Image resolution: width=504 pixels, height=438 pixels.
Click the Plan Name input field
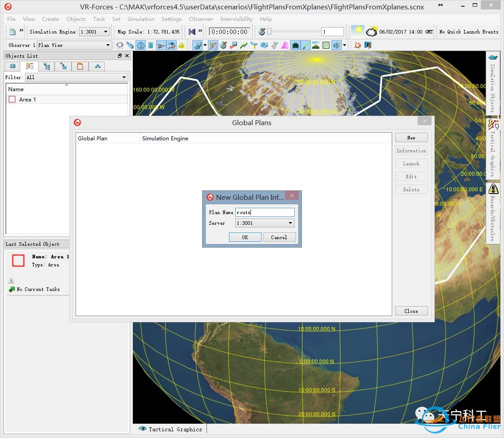click(265, 212)
